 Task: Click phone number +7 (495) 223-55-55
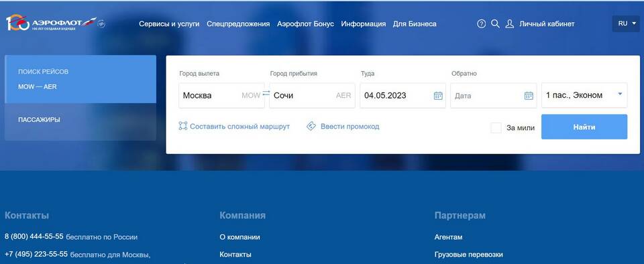(x=36, y=254)
